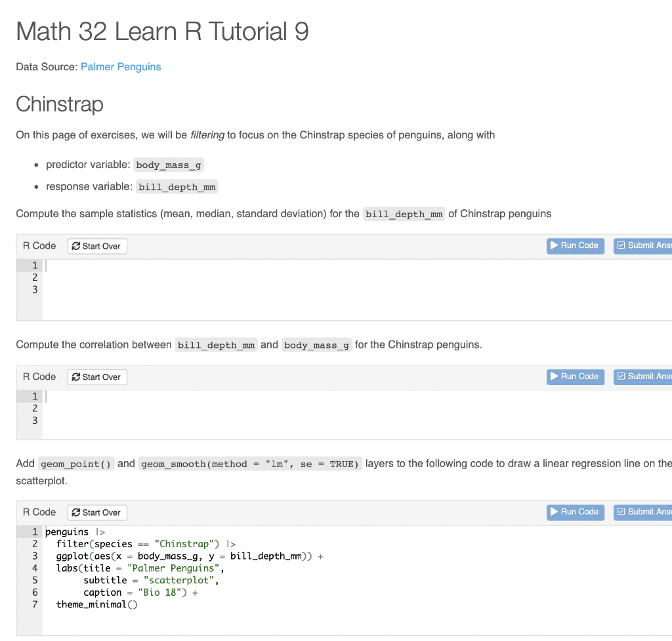The image size is (672, 641).
Task: Click the refresh icon beside the first Start Over button
Action: (x=77, y=246)
